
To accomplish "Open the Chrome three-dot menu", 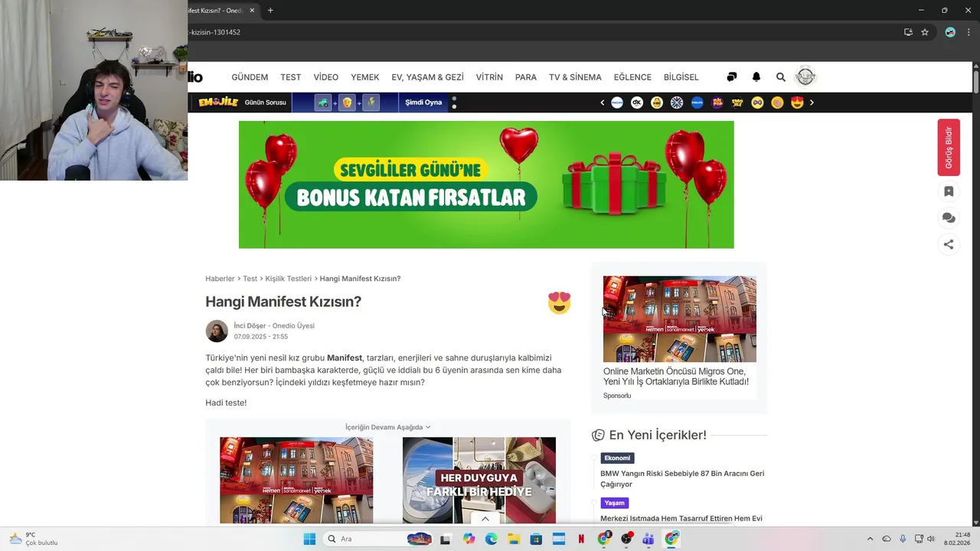I will point(969,32).
